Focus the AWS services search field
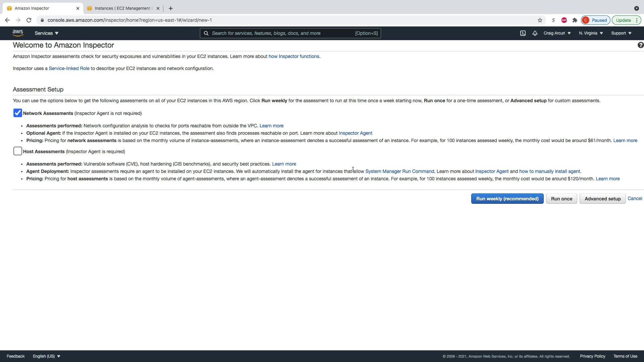This screenshot has height=362, width=644. coord(282,33)
